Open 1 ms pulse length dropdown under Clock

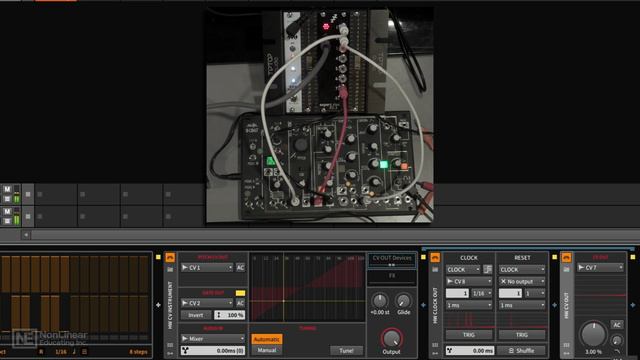click(469, 305)
